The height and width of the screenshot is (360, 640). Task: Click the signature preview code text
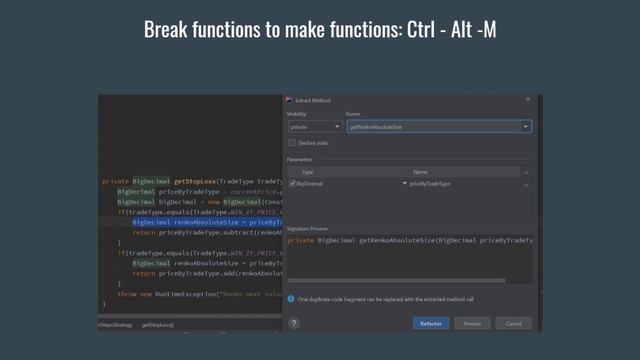pyautogui.click(x=410, y=240)
